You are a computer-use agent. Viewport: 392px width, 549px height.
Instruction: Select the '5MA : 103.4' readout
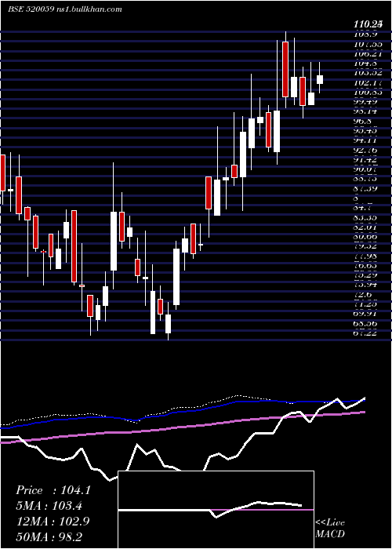[49, 506]
